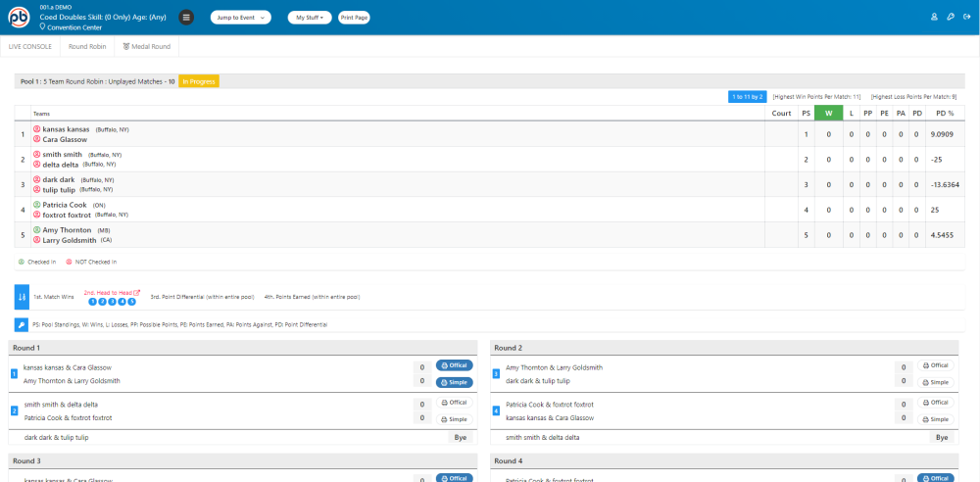Click check-in status icon for kansas kansas
Image resolution: width=980 pixels, height=482 pixels.
point(37,129)
